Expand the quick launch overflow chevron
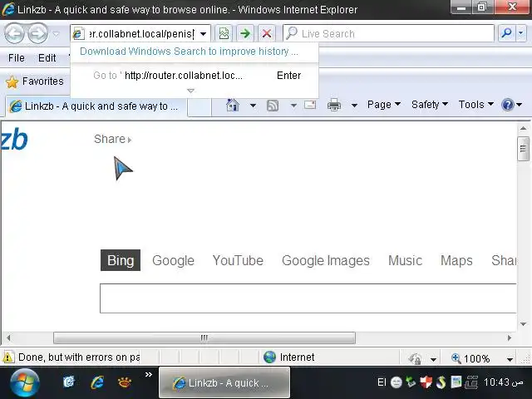The height and width of the screenshot is (399, 532). point(149,375)
